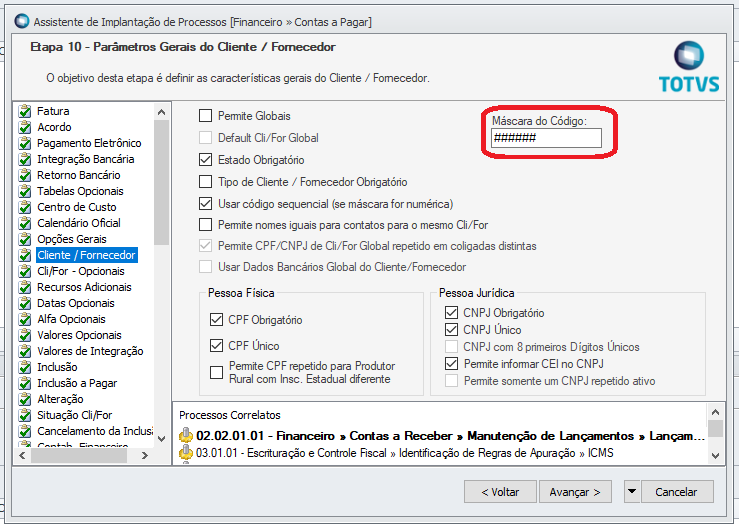The width and height of the screenshot is (739, 531).
Task: Click the checkmark icon beside Calendário Oficial
Action: [x=25, y=223]
